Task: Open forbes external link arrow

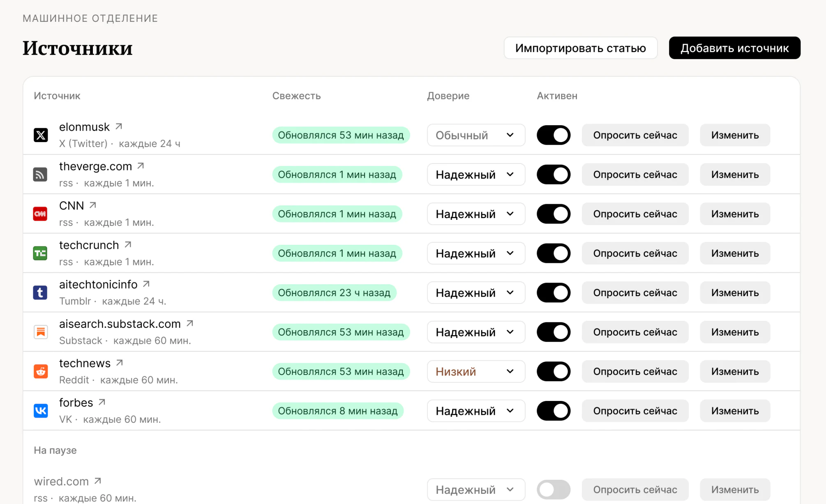Action: [102, 402]
